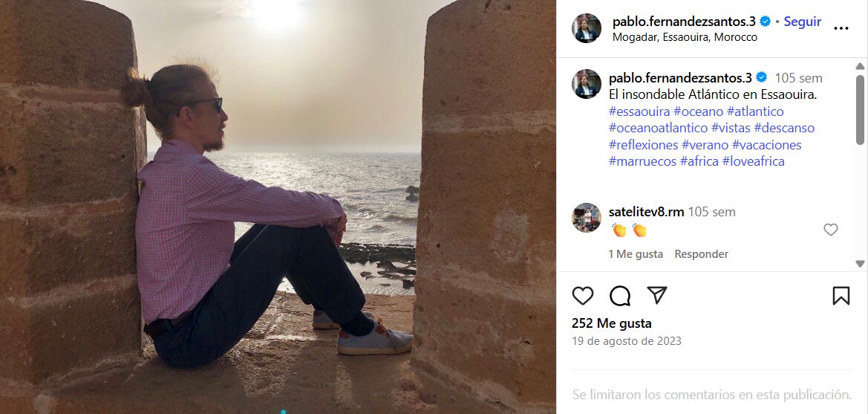Click the comments scrollbar up arrow
The image size is (868, 414).
[x=860, y=66]
